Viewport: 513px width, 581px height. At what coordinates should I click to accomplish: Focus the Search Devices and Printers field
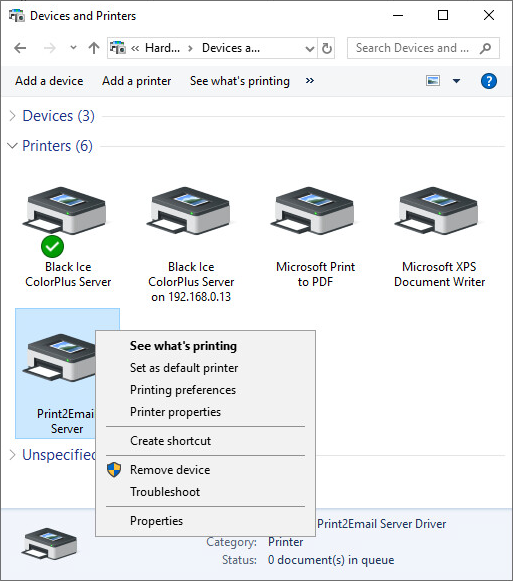[x=423, y=48]
